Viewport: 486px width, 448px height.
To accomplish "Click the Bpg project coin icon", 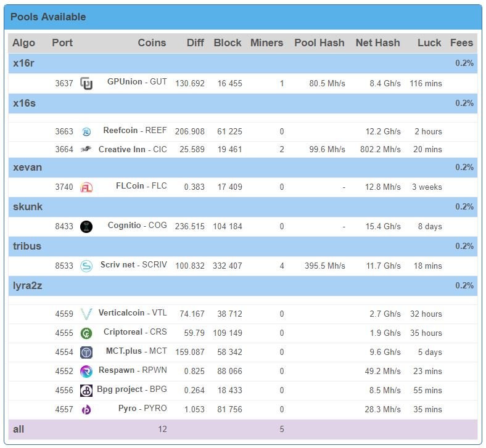I will tap(86, 391).
